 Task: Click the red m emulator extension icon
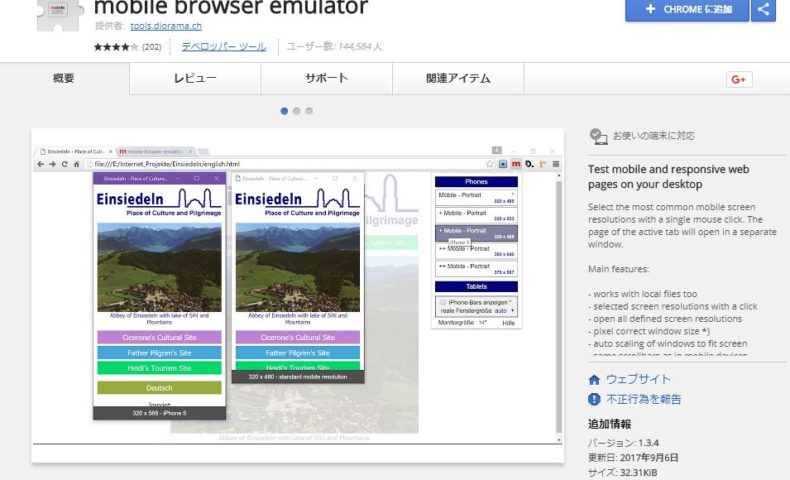(x=516, y=164)
